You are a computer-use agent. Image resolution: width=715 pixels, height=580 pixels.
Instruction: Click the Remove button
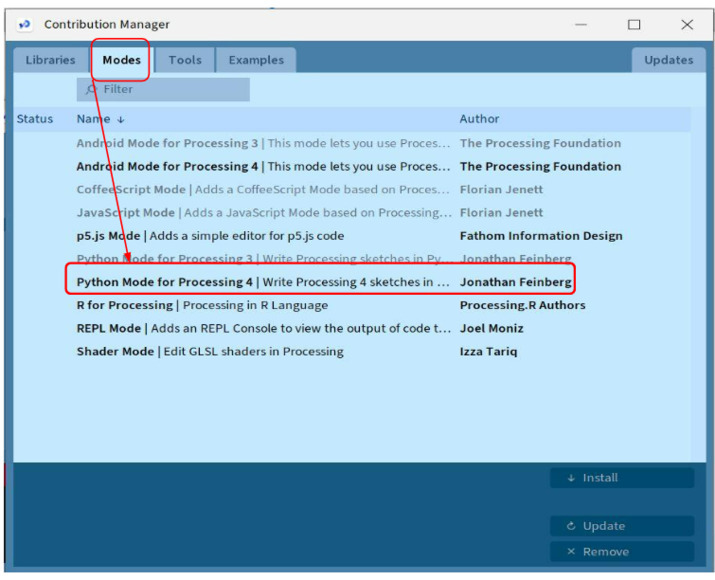(622, 552)
